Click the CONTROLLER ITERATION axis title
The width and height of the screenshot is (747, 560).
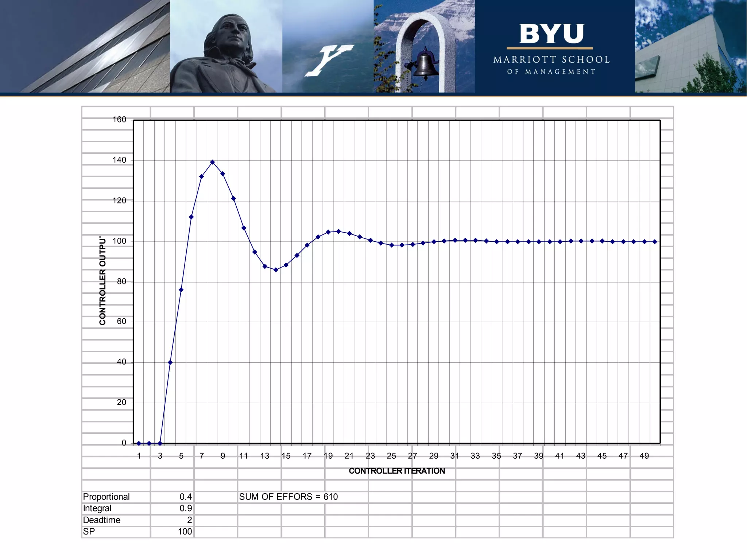point(396,471)
